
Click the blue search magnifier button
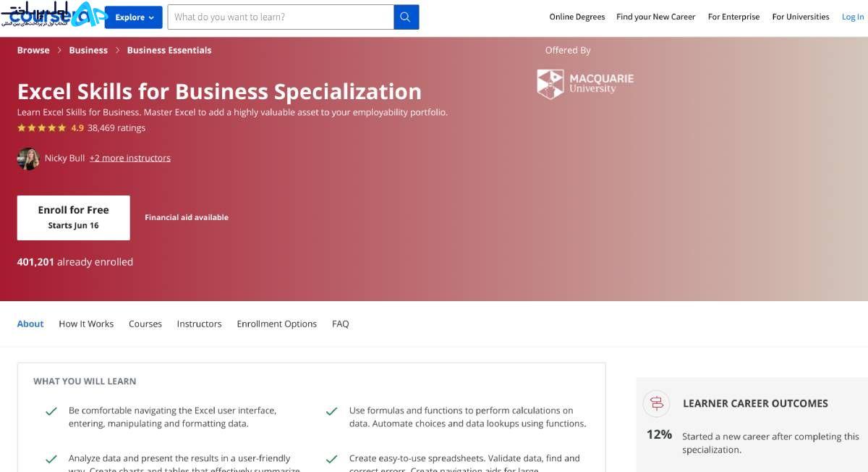406,17
